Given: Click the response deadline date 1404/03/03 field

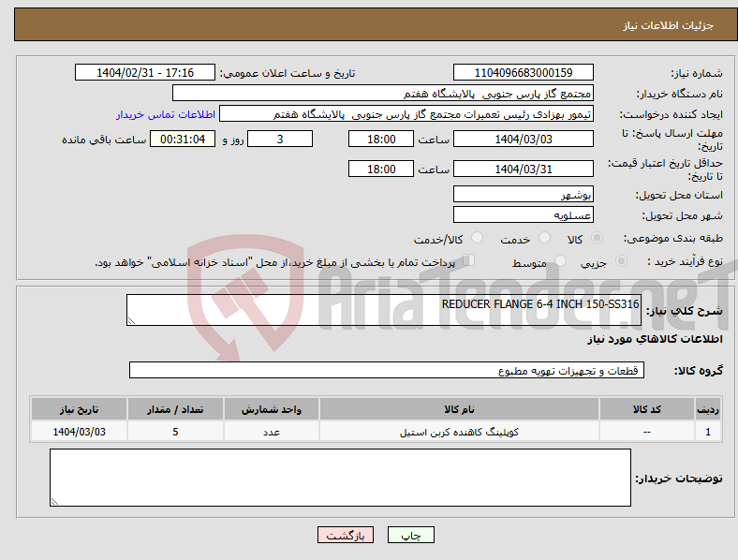Looking at the screenshot, I should 524,139.
